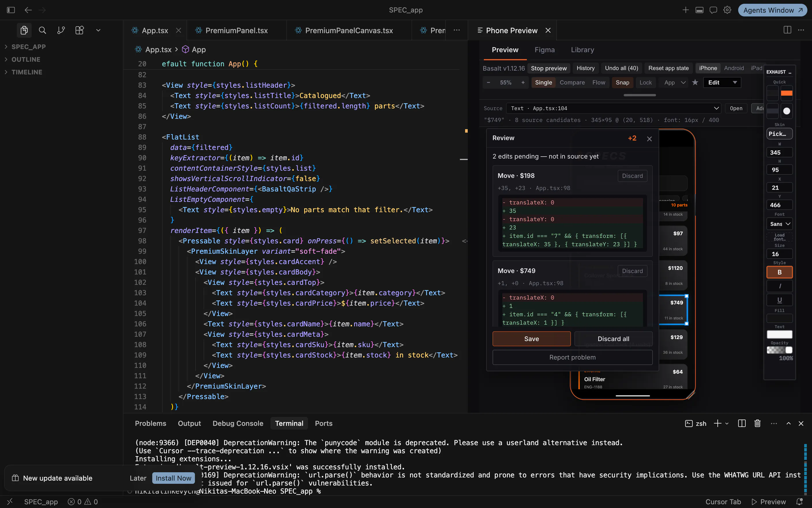Toggle the Snap option
This screenshot has width=812, height=508.
point(622,82)
